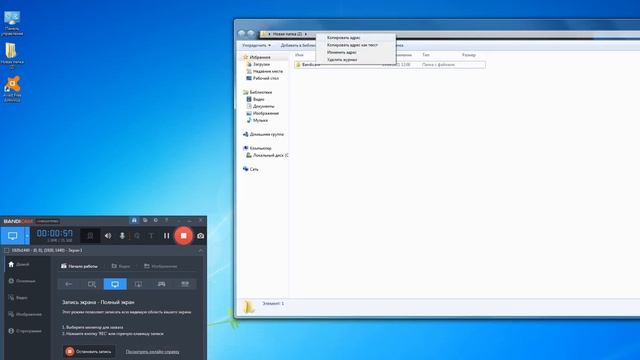Choose Удалить журнал in context menu
Image resolution: width=640 pixels, height=360 pixels.
pos(356,60)
